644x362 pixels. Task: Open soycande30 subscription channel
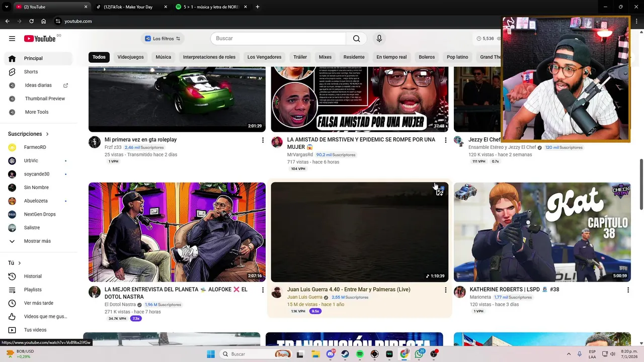(x=38, y=174)
